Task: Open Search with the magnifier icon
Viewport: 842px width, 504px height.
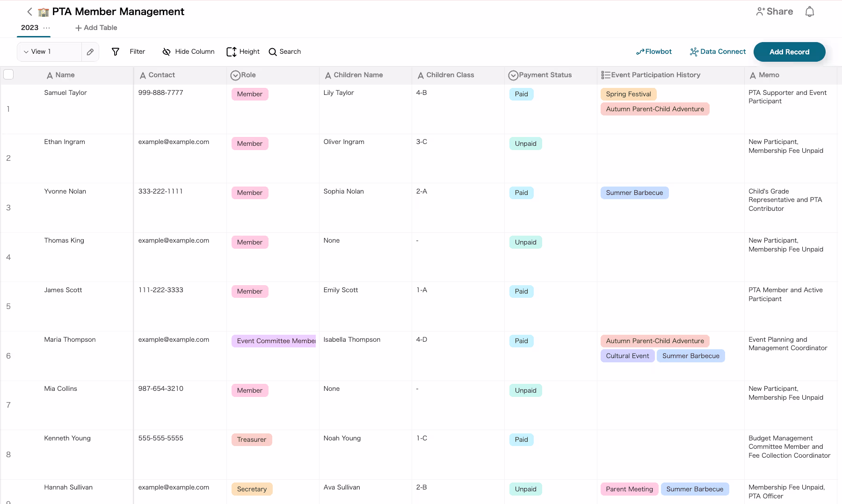Action: click(x=273, y=52)
